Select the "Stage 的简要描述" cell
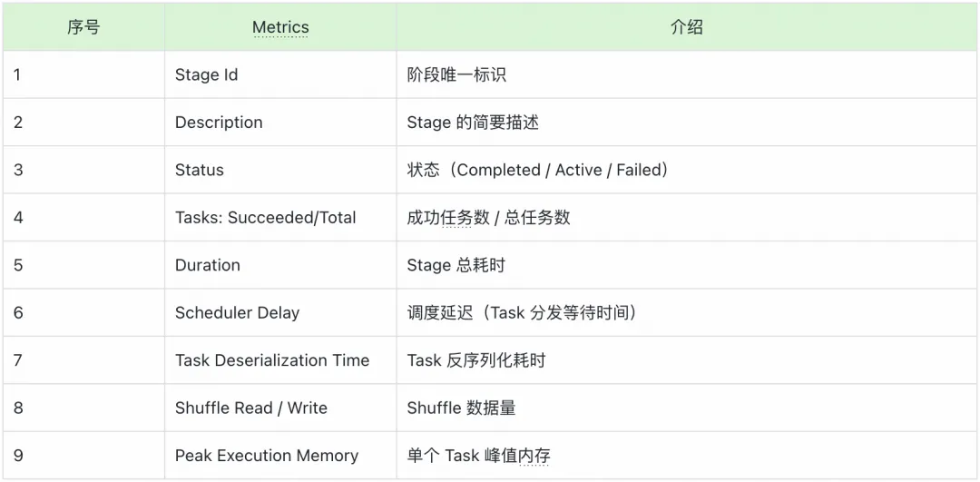Viewport: 980px width, 482px height. tap(473, 123)
